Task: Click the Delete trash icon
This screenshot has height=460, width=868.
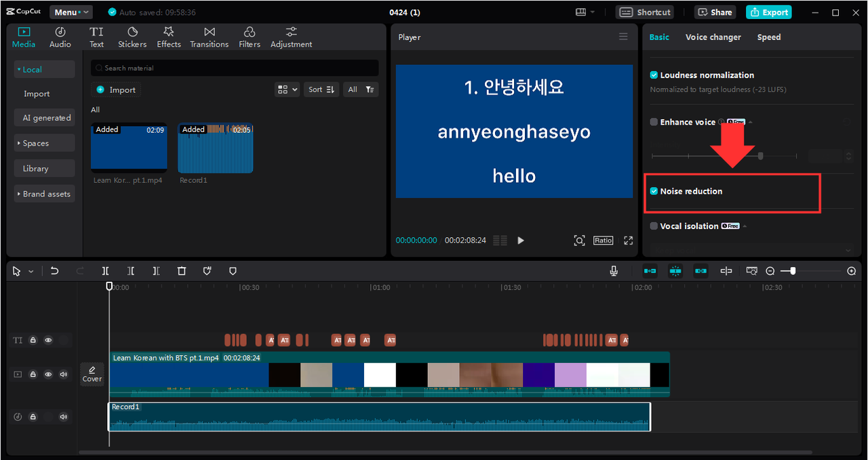Action: 181,271
